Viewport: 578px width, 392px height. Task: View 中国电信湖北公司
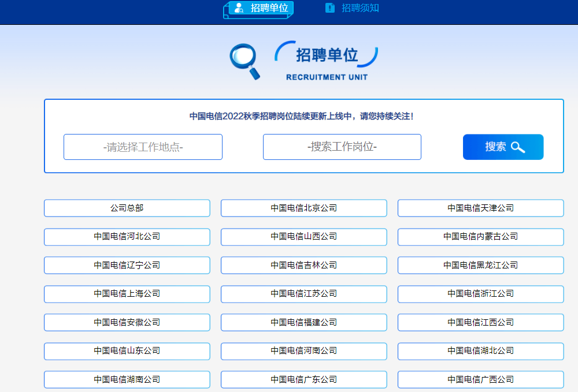[481, 351]
